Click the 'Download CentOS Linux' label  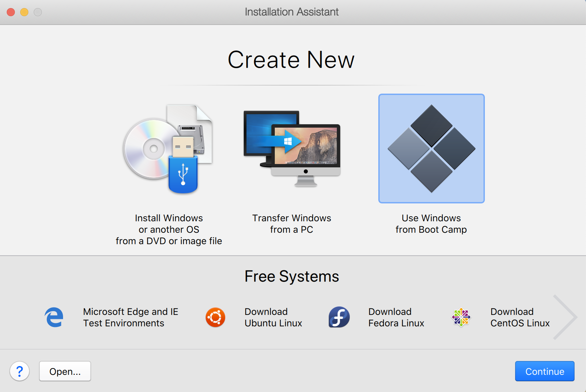(x=520, y=317)
